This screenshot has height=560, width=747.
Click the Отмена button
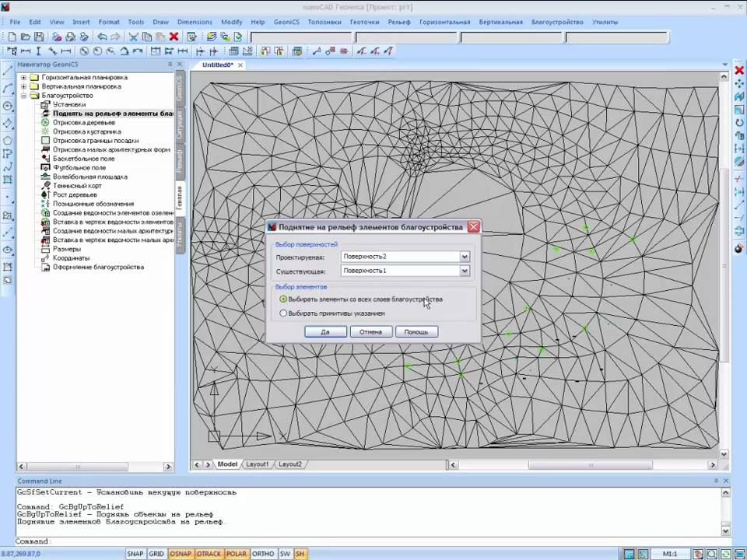[370, 331]
